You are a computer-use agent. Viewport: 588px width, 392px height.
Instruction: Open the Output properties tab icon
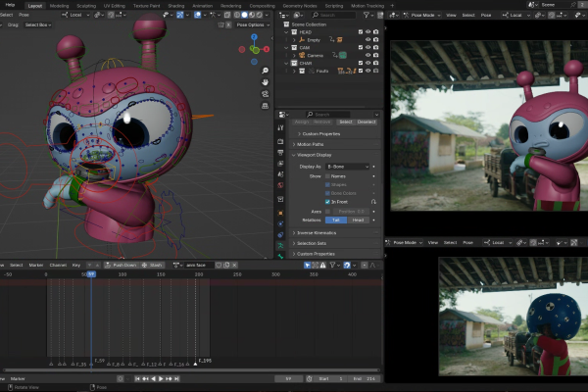point(280,152)
